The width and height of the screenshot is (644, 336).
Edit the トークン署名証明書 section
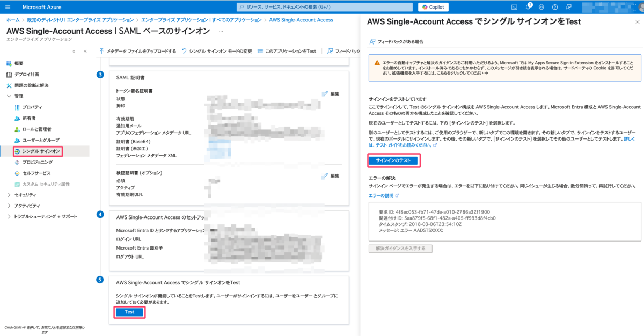point(331,93)
